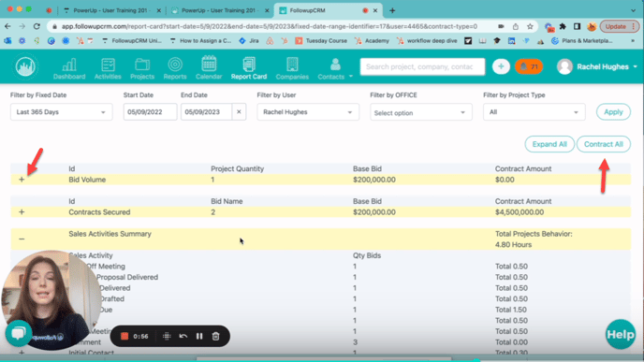Click the round Help button
This screenshot has width=644, height=362.
coord(621,335)
